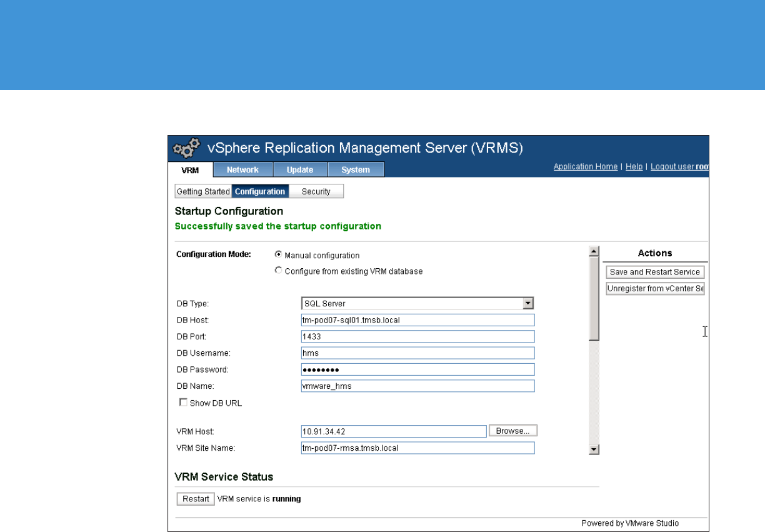Choose Configure from existing VRM database

point(278,271)
